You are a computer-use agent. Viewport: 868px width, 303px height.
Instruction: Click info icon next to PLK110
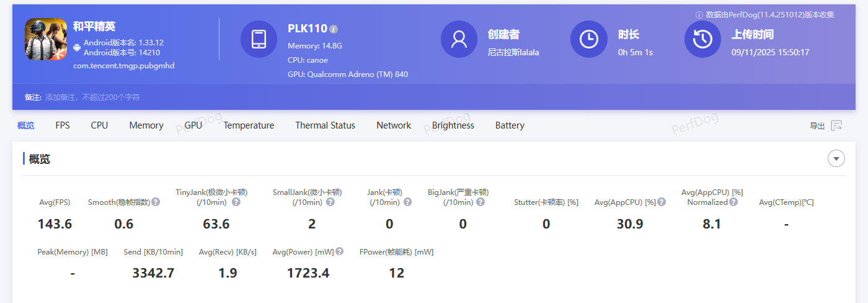(334, 29)
